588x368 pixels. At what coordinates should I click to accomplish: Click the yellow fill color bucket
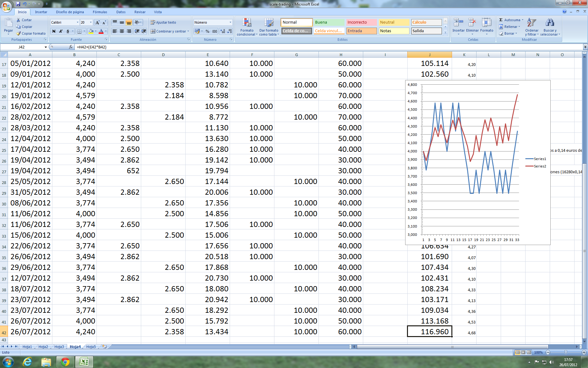tap(91, 31)
